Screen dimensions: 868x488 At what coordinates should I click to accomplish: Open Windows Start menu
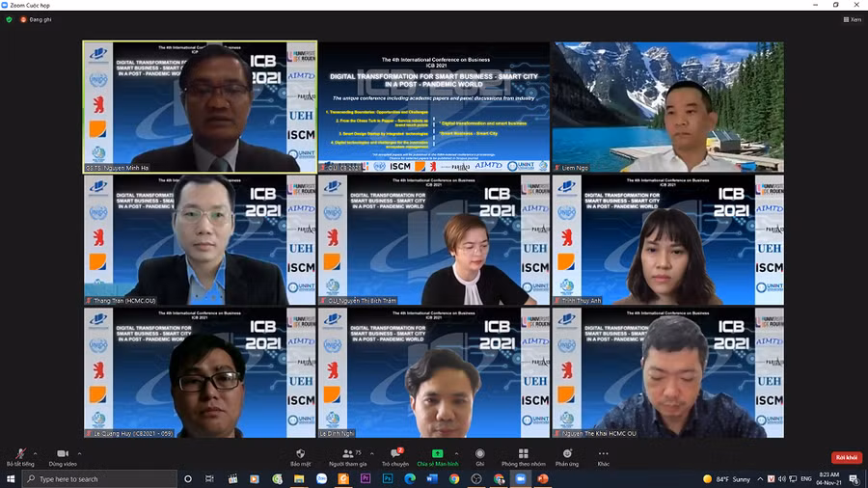(11, 479)
